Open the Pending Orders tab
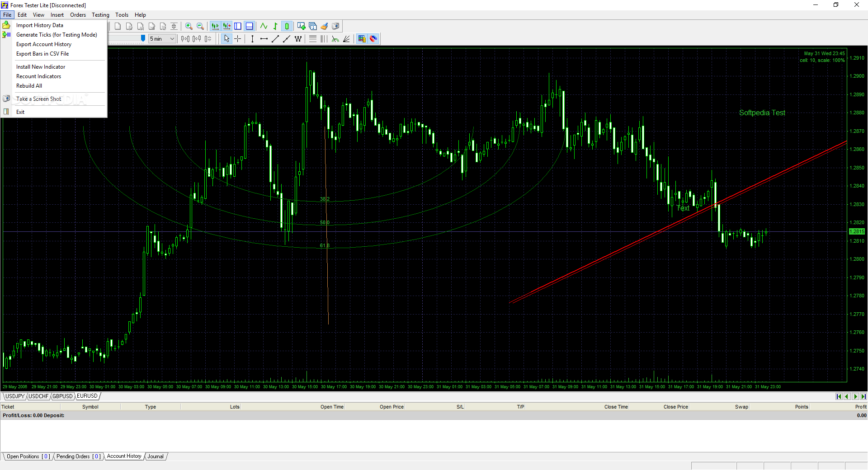 click(79, 456)
